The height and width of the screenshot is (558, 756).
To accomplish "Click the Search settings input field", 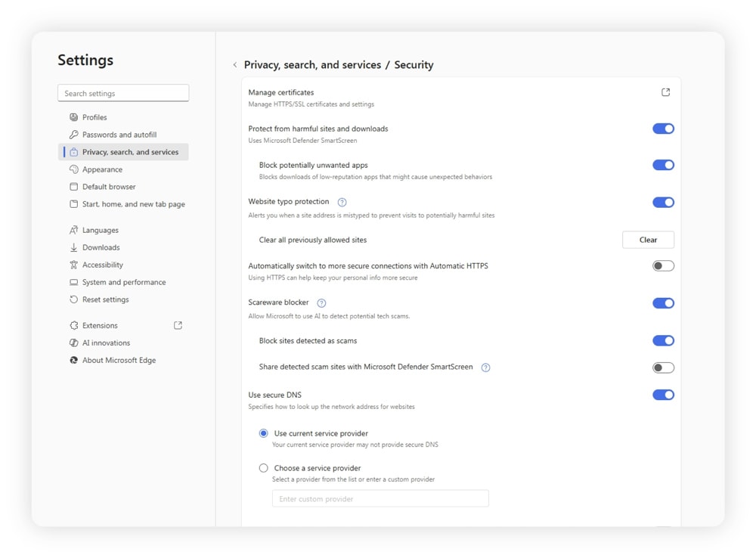I will (123, 92).
